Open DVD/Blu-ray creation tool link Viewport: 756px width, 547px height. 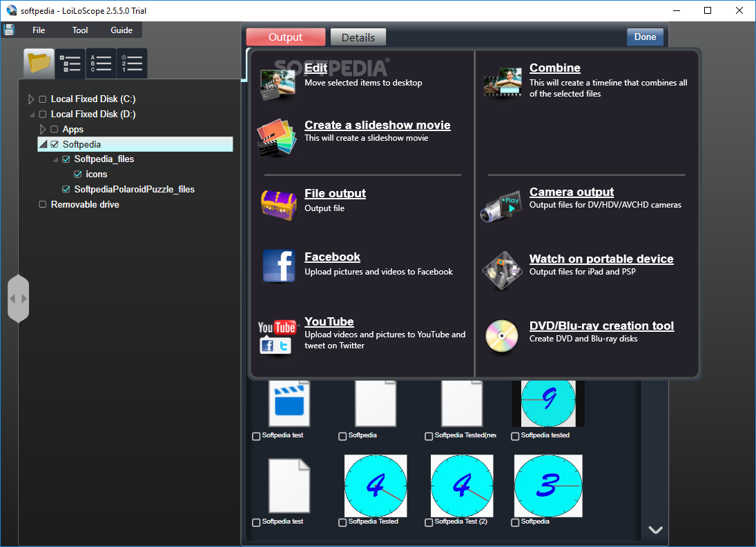(x=602, y=326)
